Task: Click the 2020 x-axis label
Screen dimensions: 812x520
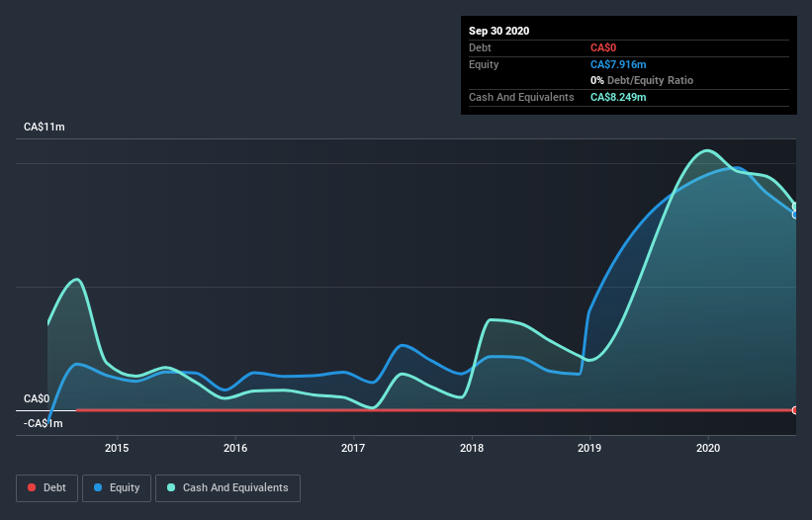Action: coord(708,448)
